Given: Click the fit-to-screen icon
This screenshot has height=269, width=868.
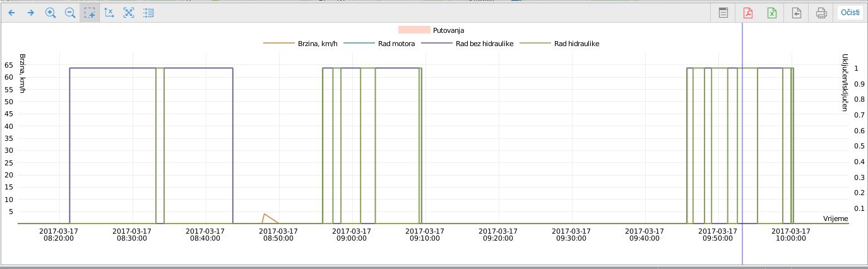Looking at the screenshot, I should point(129,13).
